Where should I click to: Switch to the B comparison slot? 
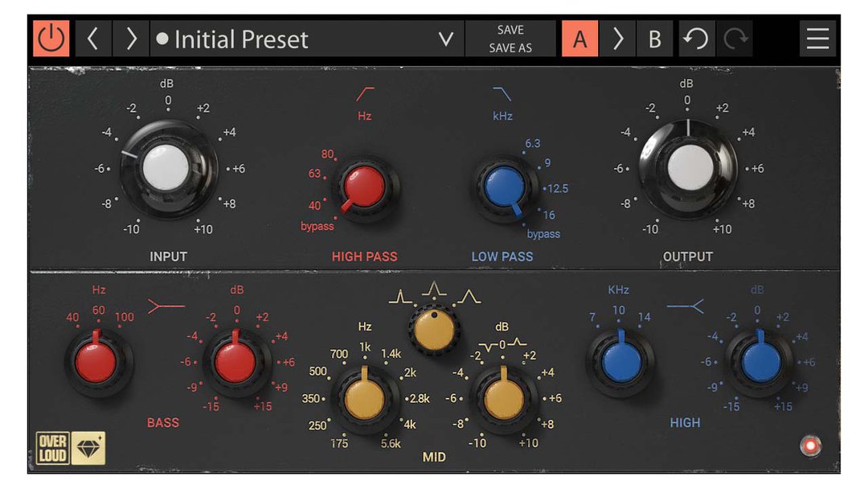(655, 39)
